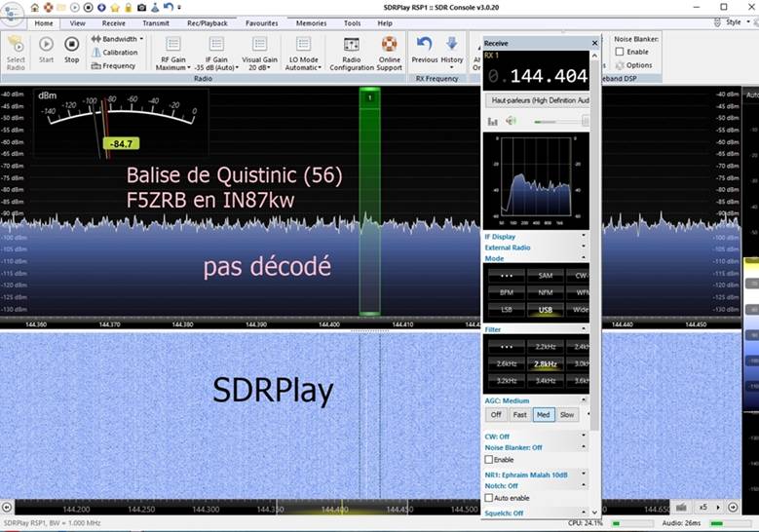Choose the 2.6kHz filter
The width and height of the screenshot is (759, 532).
pyautogui.click(x=507, y=363)
